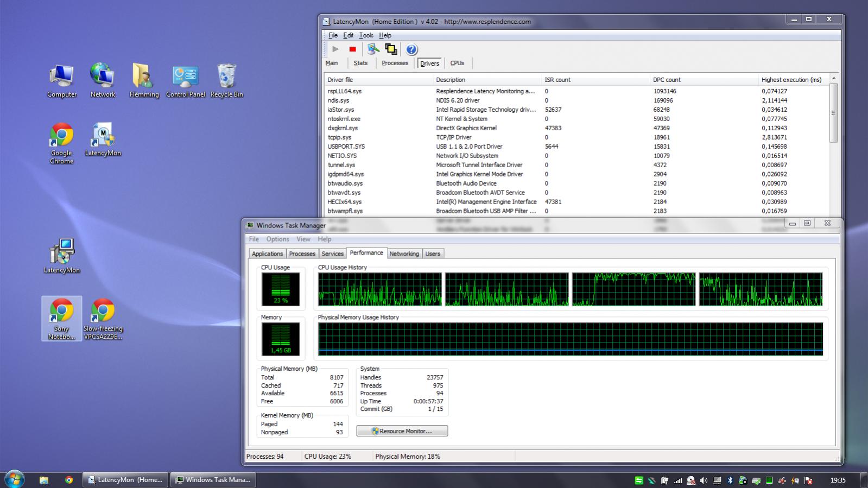
Task: Open LatencyMon options wrench icon
Action: (x=373, y=49)
